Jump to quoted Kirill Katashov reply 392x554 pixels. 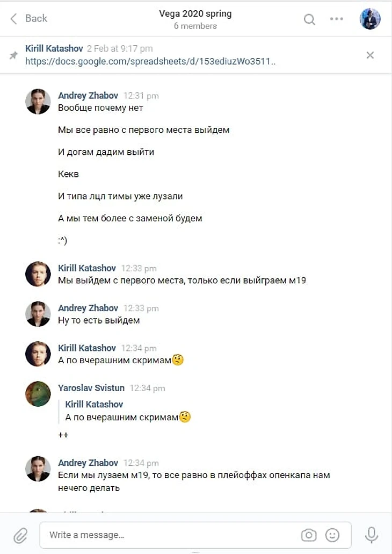pyautogui.click(x=127, y=411)
